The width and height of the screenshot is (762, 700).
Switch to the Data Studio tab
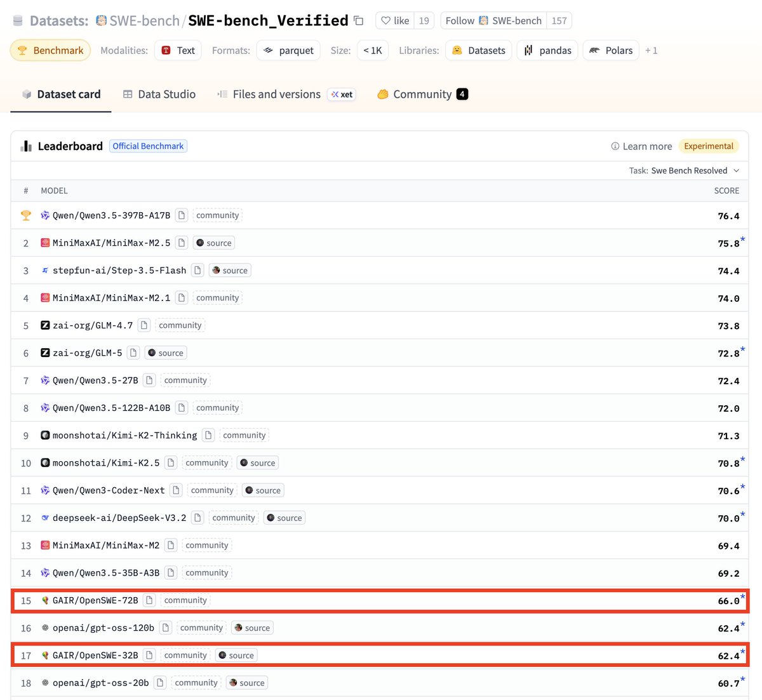tap(159, 94)
